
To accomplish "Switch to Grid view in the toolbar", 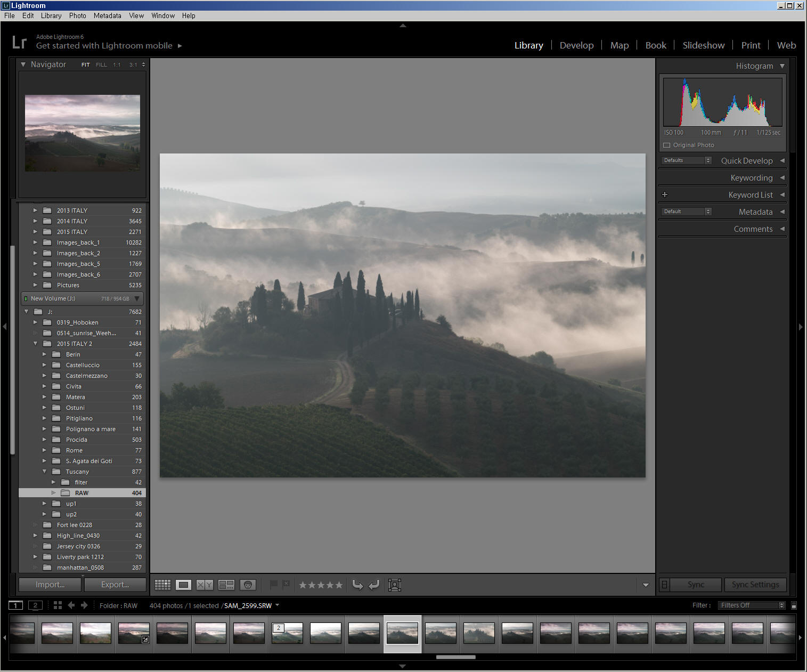I will point(162,585).
